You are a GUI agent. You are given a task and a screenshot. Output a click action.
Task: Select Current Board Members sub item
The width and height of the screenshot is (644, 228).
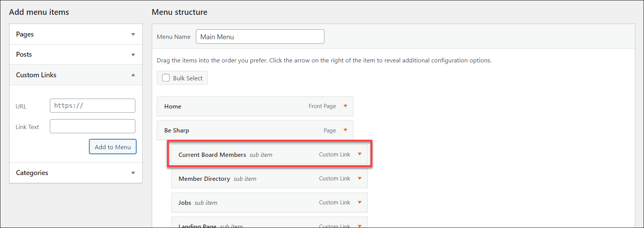212,155
